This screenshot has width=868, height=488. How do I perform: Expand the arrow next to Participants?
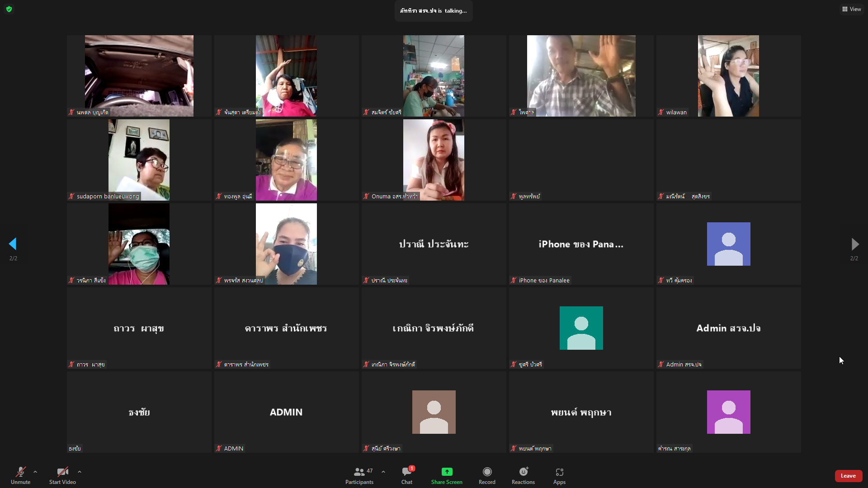click(383, 472)
